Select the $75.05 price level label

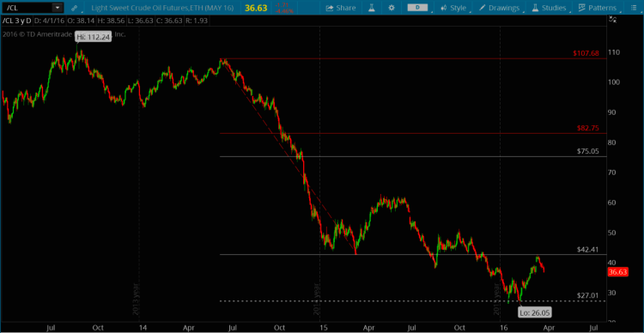point(587,152)
